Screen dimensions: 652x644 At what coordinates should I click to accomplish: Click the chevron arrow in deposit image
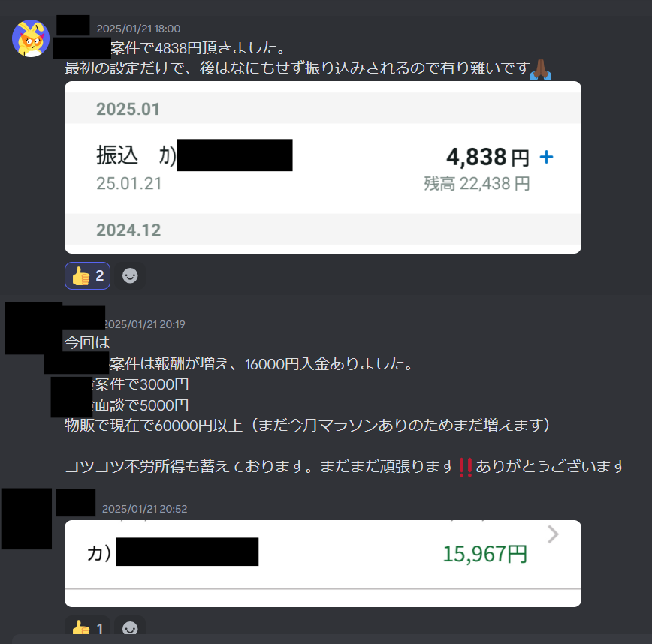click(553, 534)
